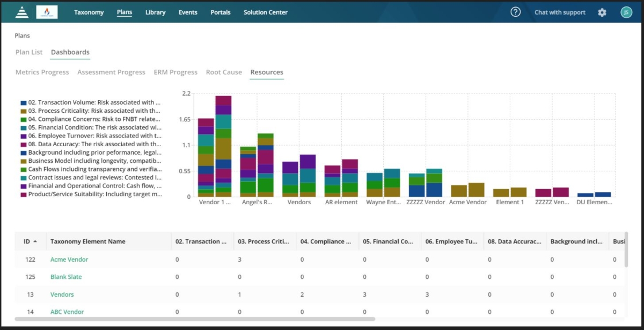Open the settings gear icon
Image resolution: width=644 pixels, height=330 pixels.
coord(602,11)
